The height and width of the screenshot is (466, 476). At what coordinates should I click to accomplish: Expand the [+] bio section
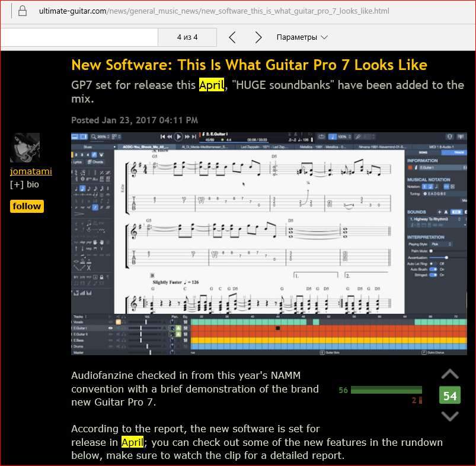24,184
